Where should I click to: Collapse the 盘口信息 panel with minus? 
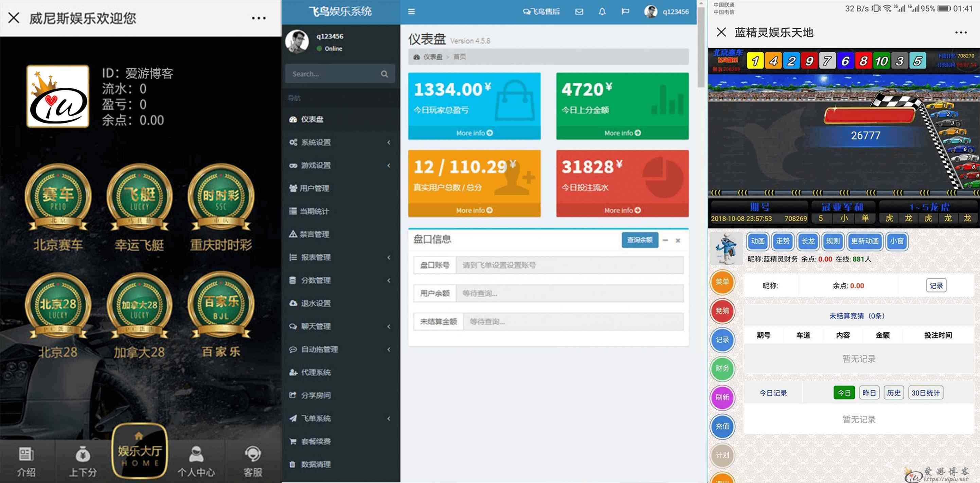coord(665,240)
